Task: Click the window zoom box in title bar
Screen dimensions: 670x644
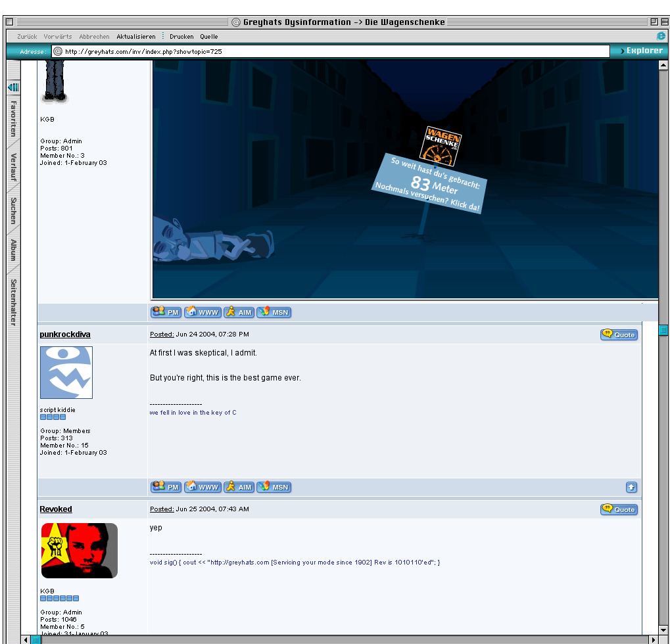Action: pos(654,22)
